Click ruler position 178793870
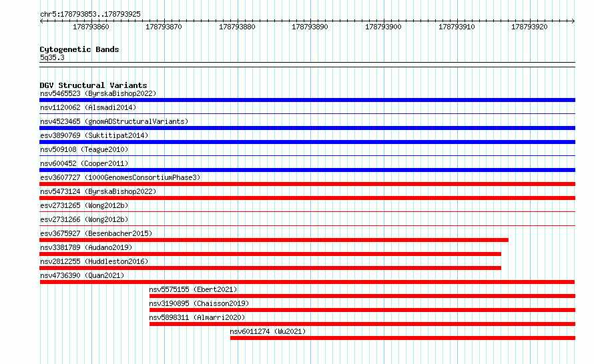 pyautogui.click(x=164, y=27)
